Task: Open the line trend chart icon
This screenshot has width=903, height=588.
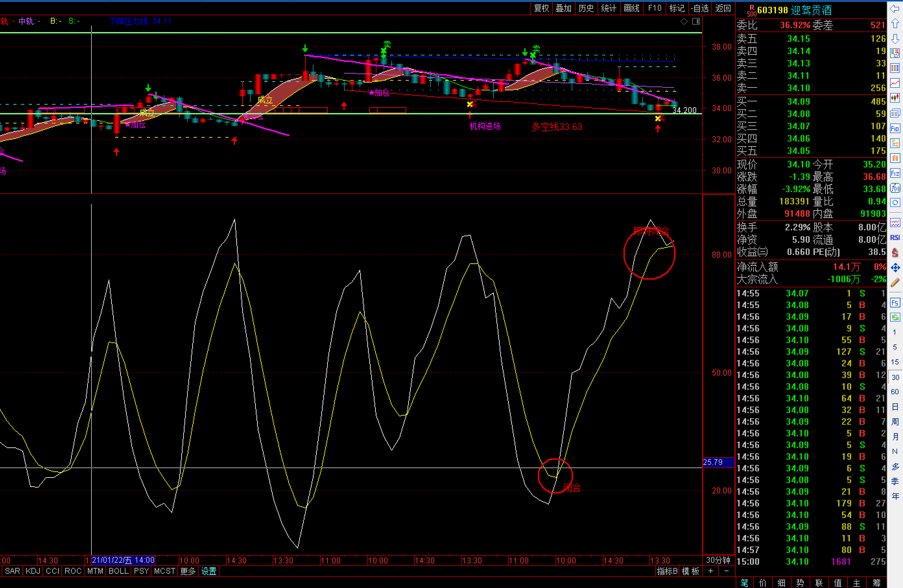Action: click(x=895, y=83)
